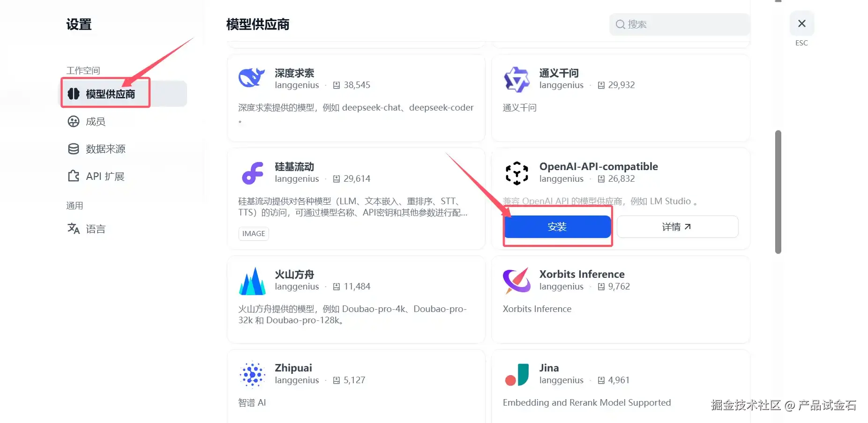Close settings with the X button

pos(802,23)
